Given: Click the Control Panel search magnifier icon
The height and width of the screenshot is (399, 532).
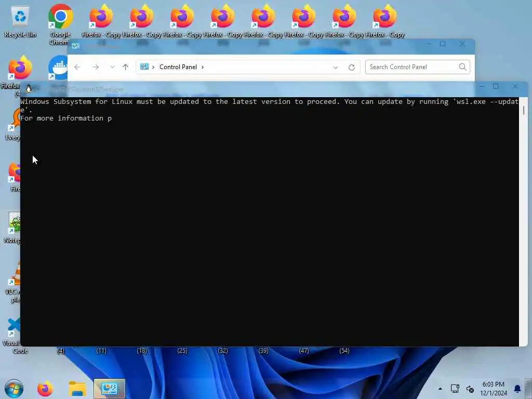Looking at the screenshot, I should point(462,67).
